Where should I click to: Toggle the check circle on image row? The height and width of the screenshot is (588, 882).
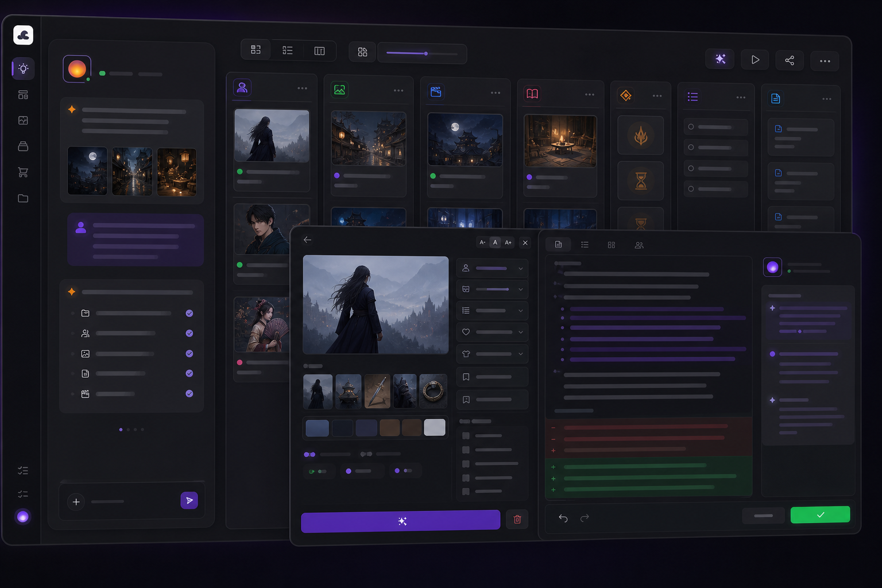click(189, 354)
